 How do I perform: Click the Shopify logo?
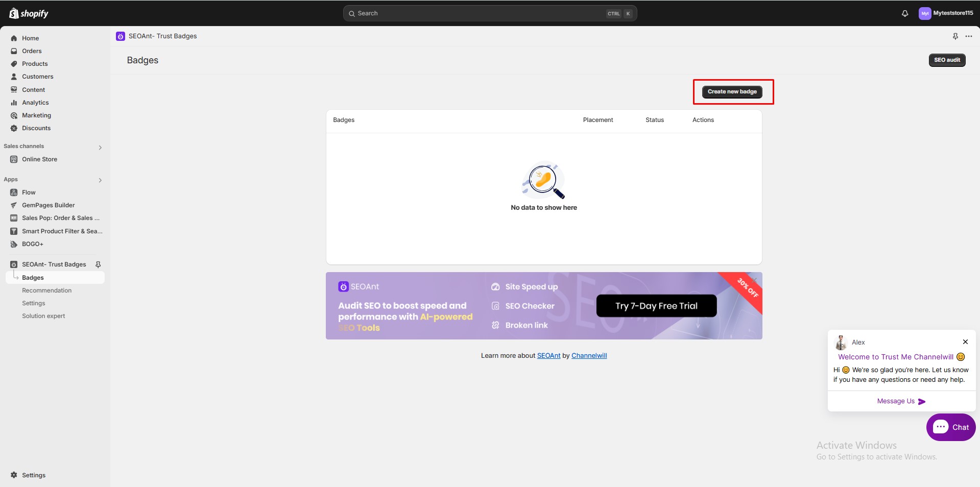(29, 13)
